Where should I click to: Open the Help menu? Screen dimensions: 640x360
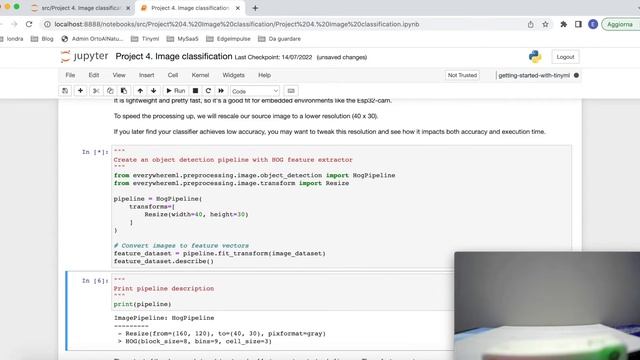(x=264, y=75)
